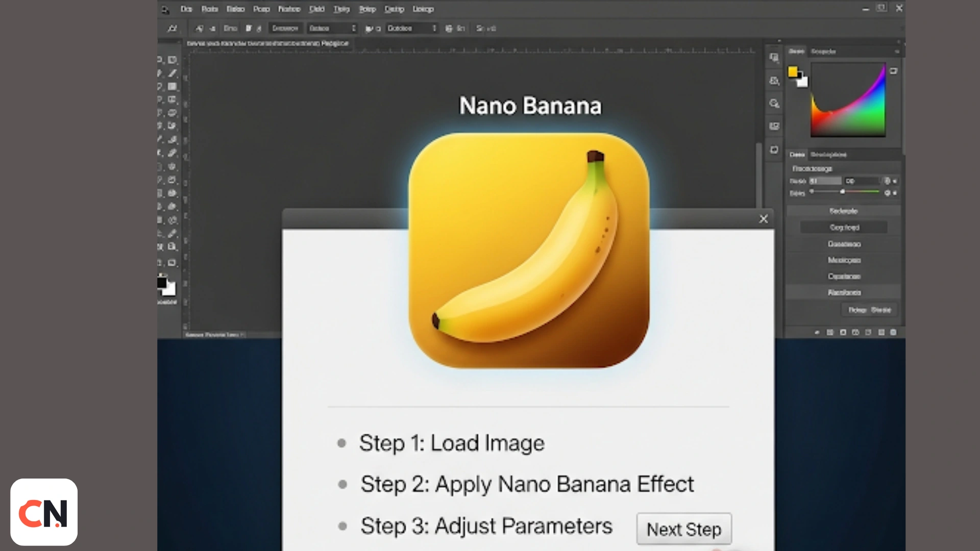The image size is (980, 551).
Task: Click the trash icon at the panel's bottom right
Action: 894,332
